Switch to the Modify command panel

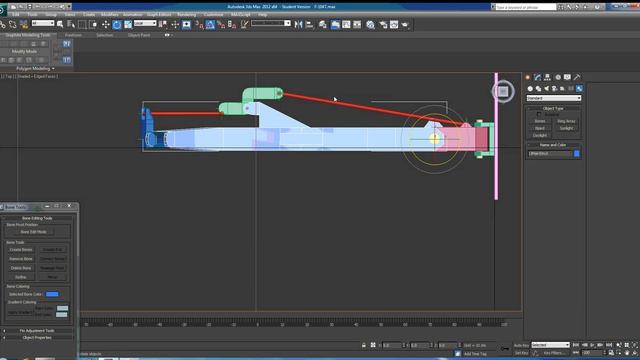click(538, 77)
